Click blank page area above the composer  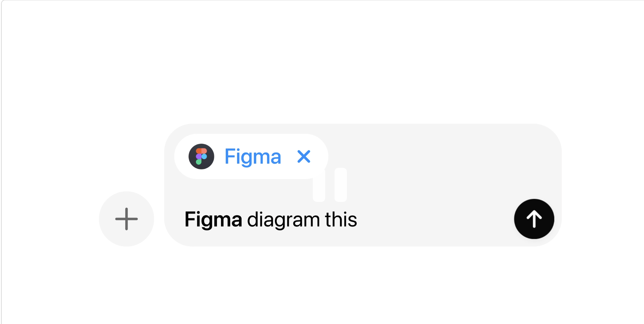322,61
